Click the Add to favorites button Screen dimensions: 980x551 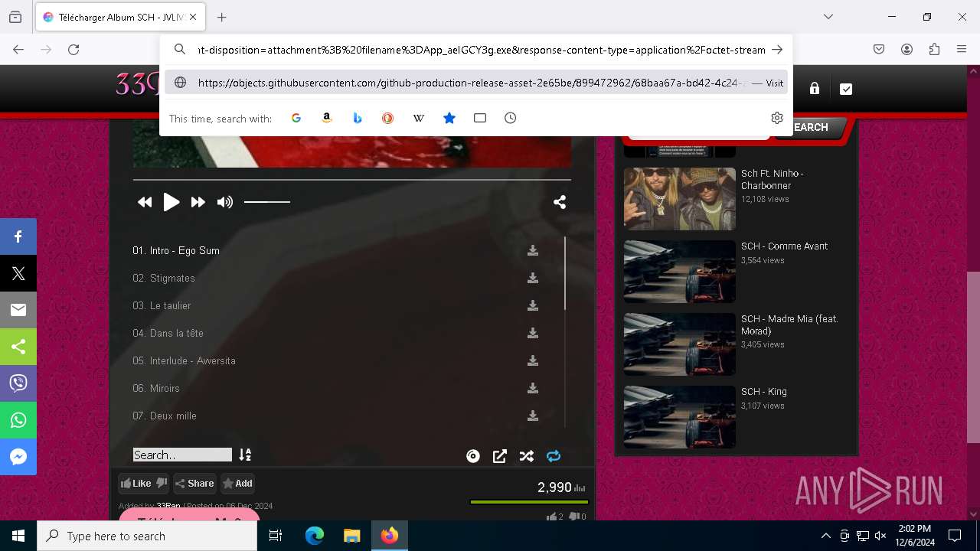point(237,484)
